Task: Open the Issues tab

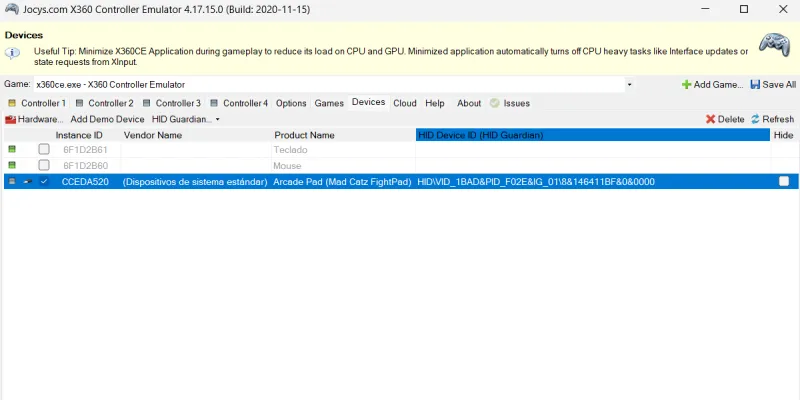Action: tap(510, 103)
